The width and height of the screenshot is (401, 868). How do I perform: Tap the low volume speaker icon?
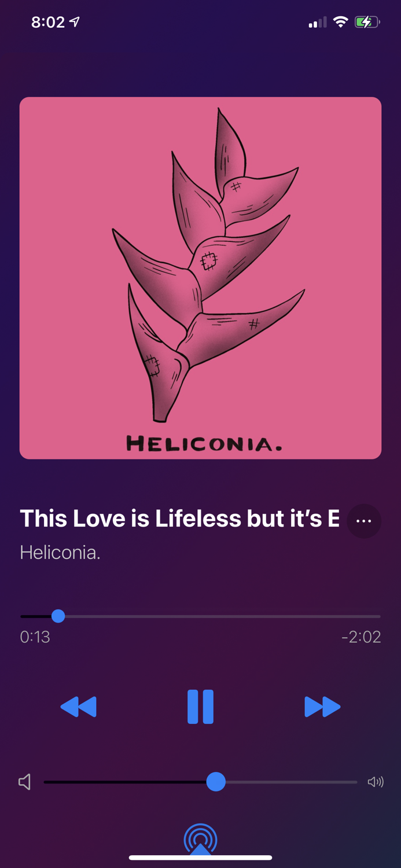(24, 782)
